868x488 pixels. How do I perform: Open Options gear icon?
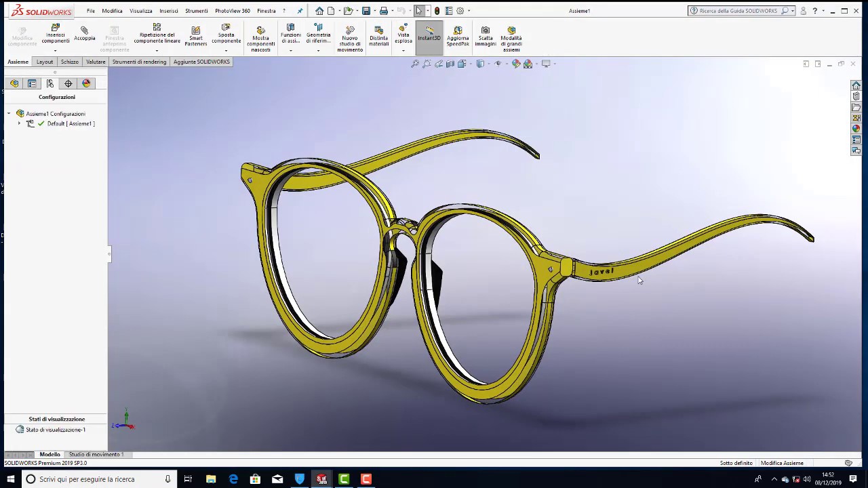point(460,11)
